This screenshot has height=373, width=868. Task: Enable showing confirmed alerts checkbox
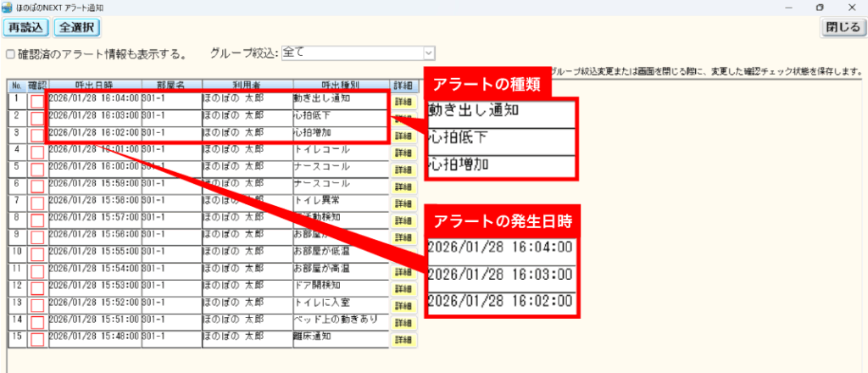pyautogui.click(x=10, y=54)
